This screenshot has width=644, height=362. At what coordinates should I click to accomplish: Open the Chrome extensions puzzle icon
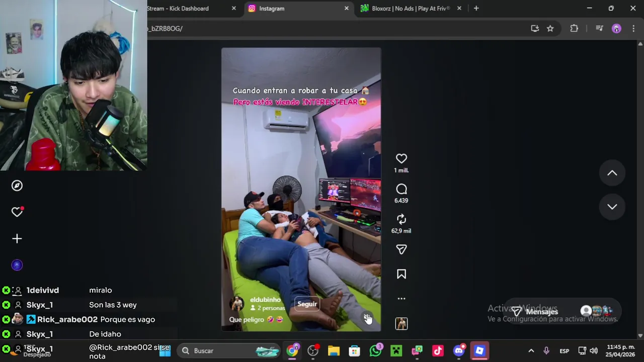tap(574, 29)
